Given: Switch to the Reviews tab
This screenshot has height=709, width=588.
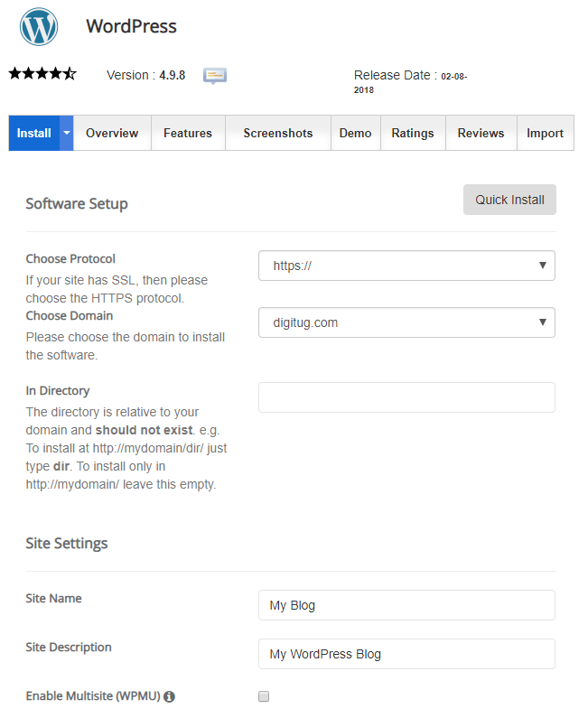Looking at the screenshot, I should click(x=481, y=133).
